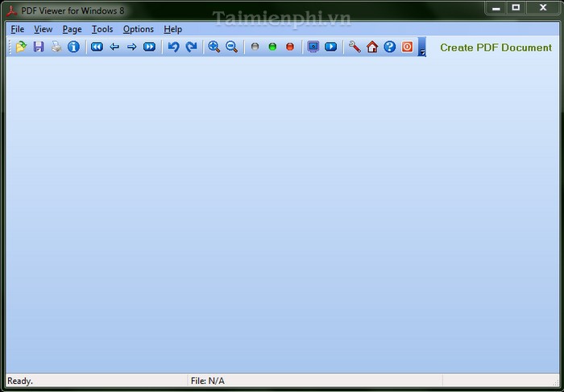The width and height of the screenshot is (564, 392).
Task: Open the File menu
Action: tap(18, 29)
